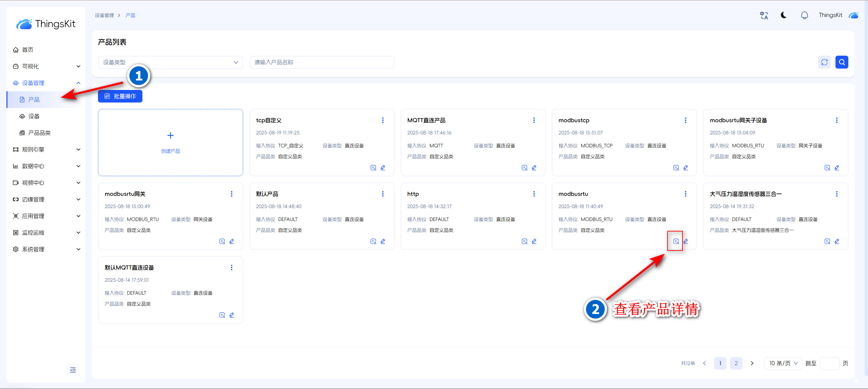
Task: Open 10 条/页 page size dropdown
Action: click(783, 363)
